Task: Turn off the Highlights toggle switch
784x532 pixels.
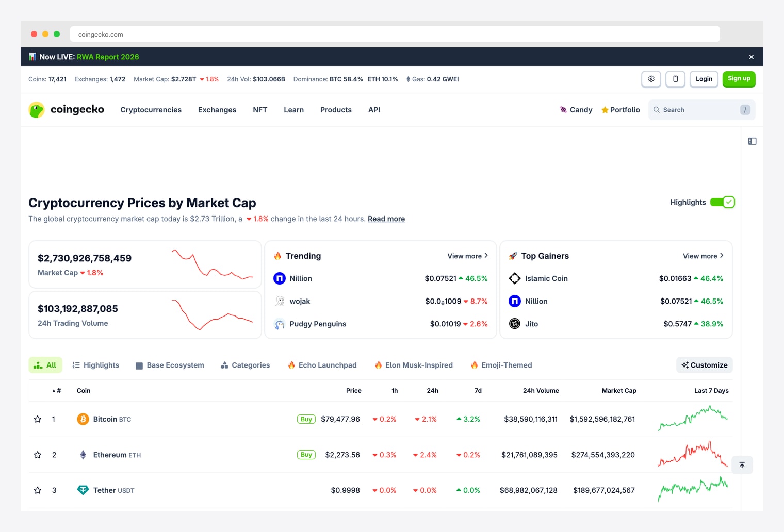Action: (x=723, y=202)
